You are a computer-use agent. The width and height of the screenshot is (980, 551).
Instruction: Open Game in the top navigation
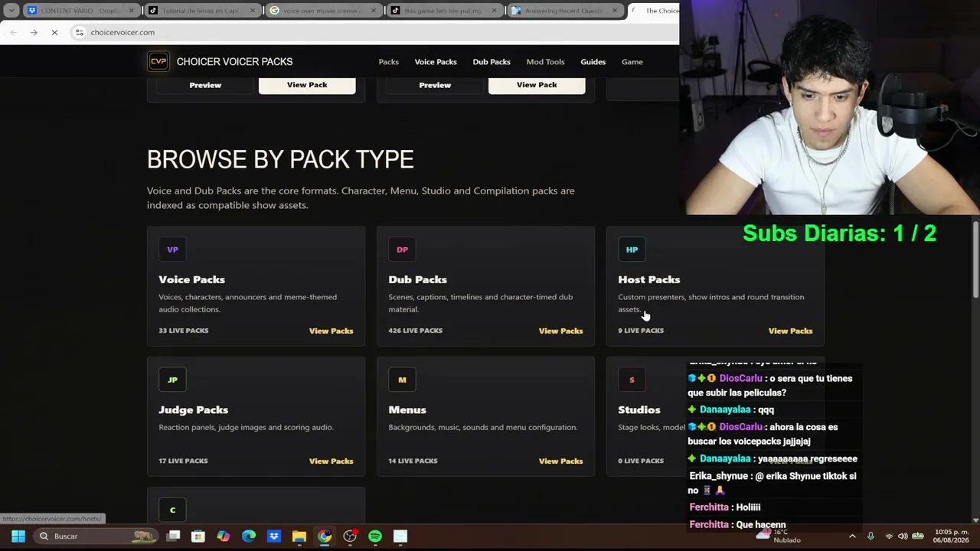point(632,62)
